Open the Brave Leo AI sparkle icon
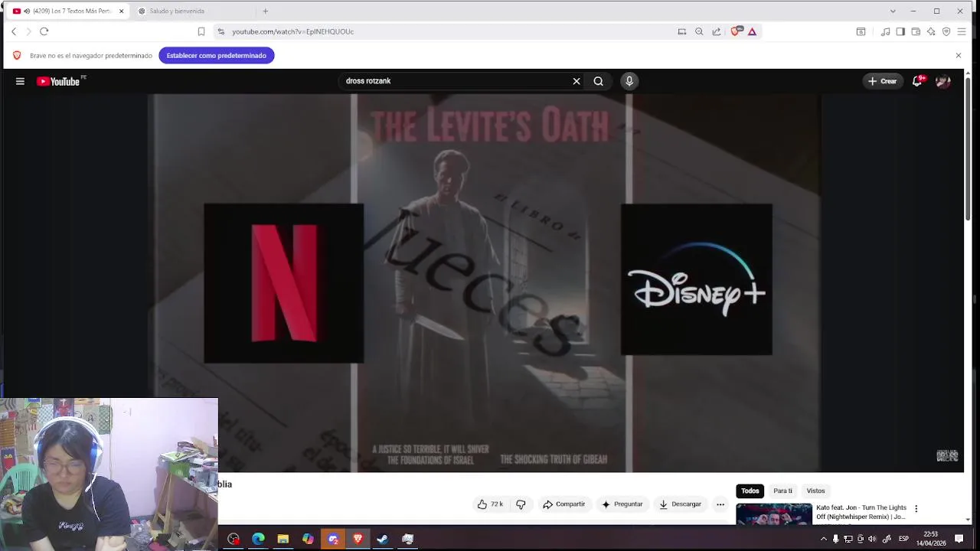This screenshot has height=551, width=980. tap(931, 31)
